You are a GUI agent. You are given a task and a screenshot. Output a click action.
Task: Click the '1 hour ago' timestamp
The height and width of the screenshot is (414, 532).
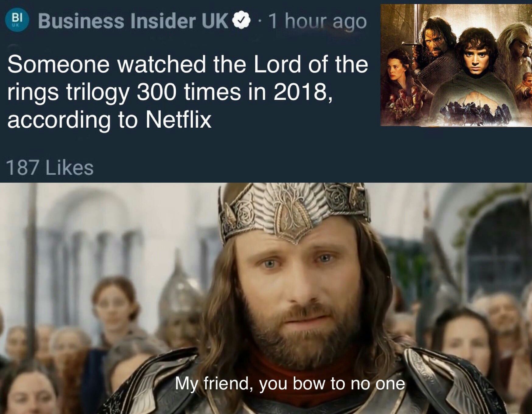coord(318,22)
